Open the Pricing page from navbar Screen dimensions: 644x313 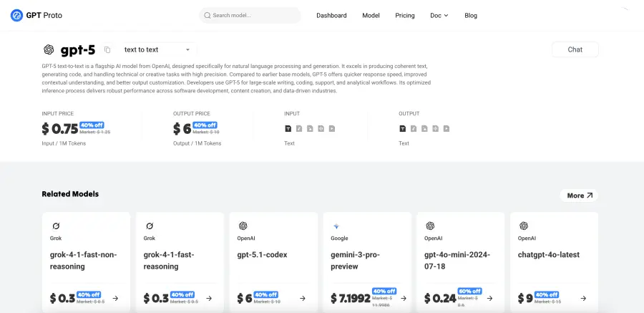404,15
